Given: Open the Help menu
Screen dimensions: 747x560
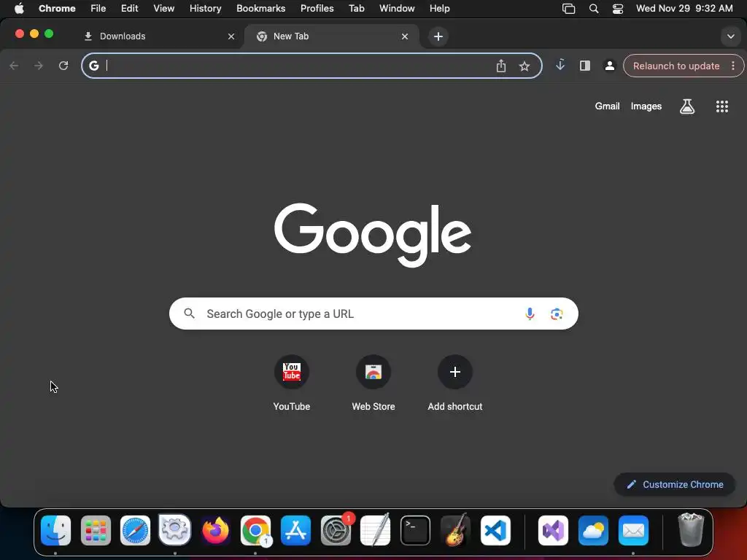Looking at the screenshot, I should pyautogui.click(x=439, y=8).
